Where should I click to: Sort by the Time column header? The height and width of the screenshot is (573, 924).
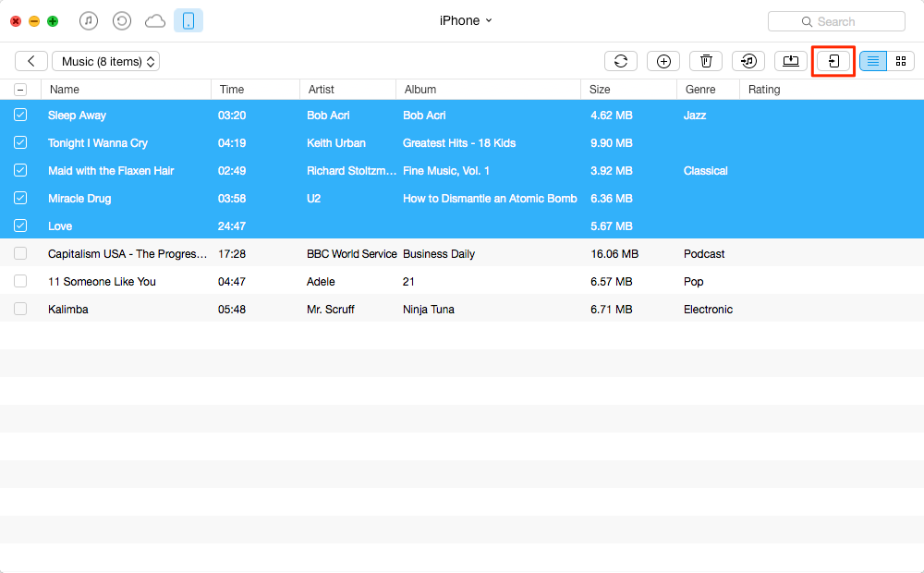pyautogui.click(x=256, y=90)
